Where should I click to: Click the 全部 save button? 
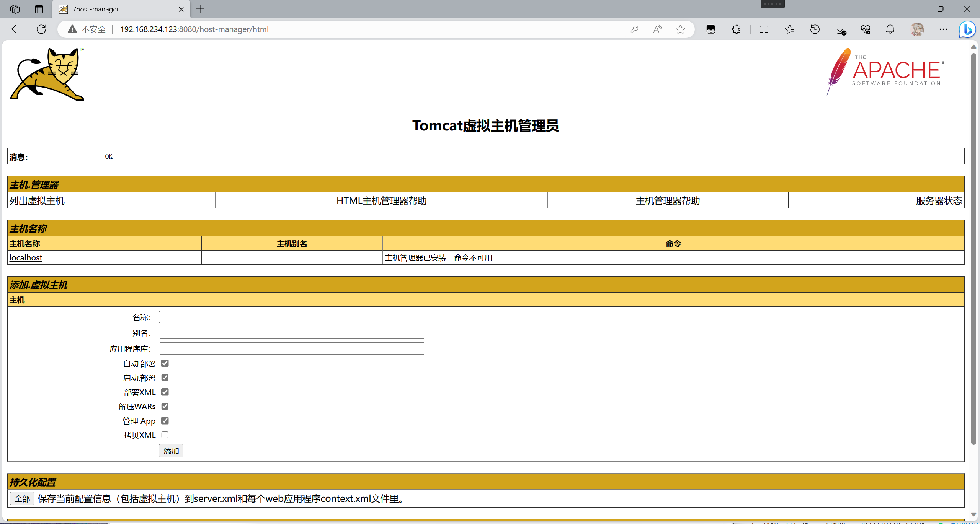pyautogui.click(x=22, y=499)
